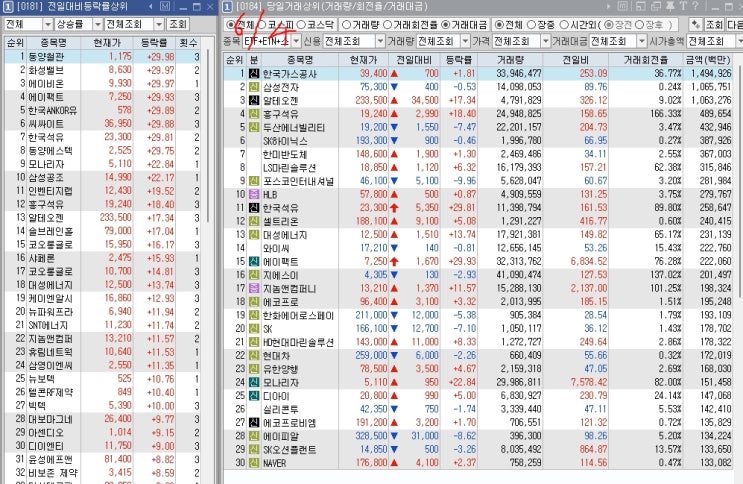
Task: Sort by 거래회전율 column header
Action: pyautogui.click(x=645, y=60)
